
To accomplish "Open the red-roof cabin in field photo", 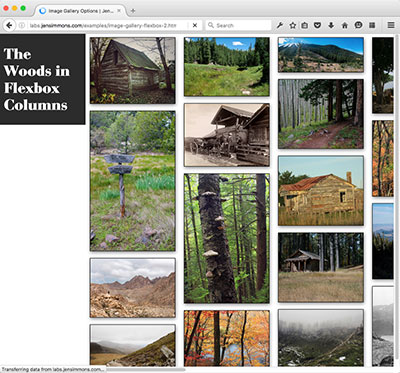I will point(321,191).
